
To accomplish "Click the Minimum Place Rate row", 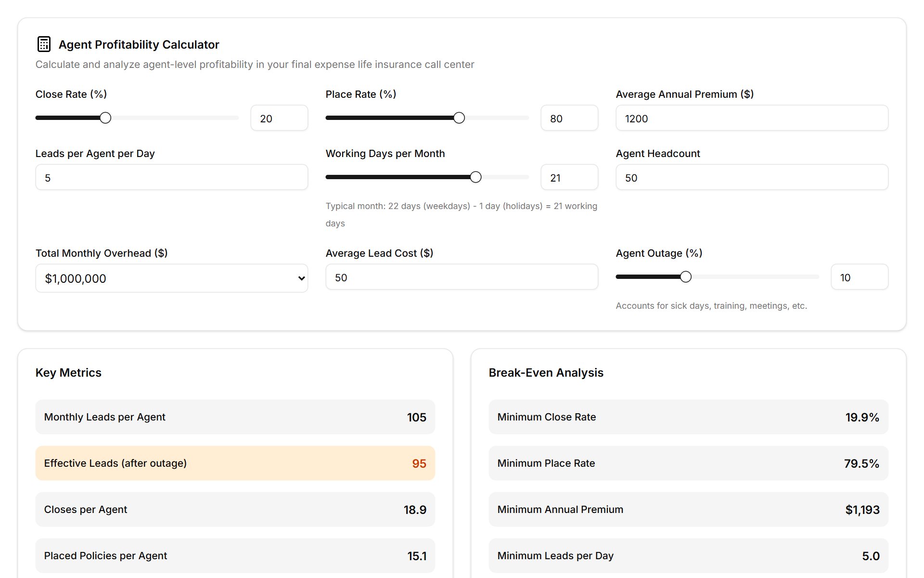I will click(x=688, y=463).
